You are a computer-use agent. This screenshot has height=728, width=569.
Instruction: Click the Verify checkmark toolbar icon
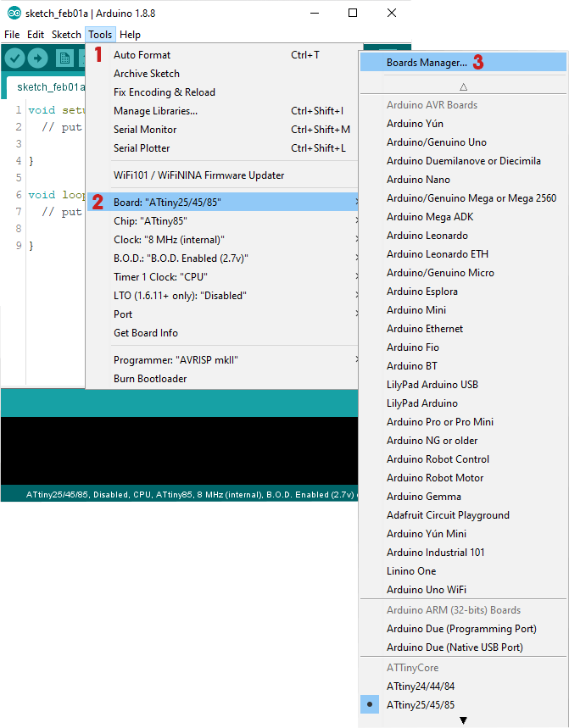15,58
